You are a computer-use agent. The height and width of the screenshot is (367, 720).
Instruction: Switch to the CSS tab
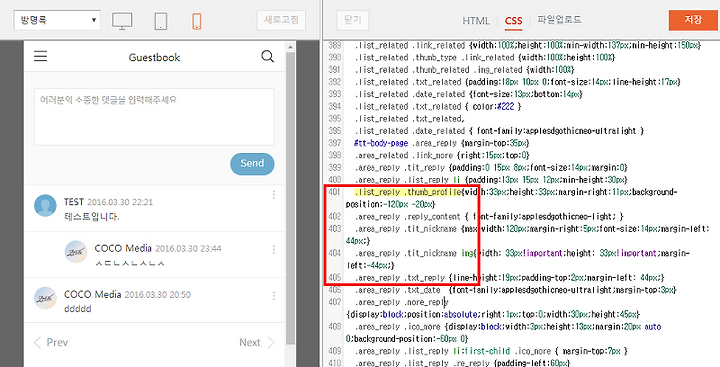[x=513, y=21]
